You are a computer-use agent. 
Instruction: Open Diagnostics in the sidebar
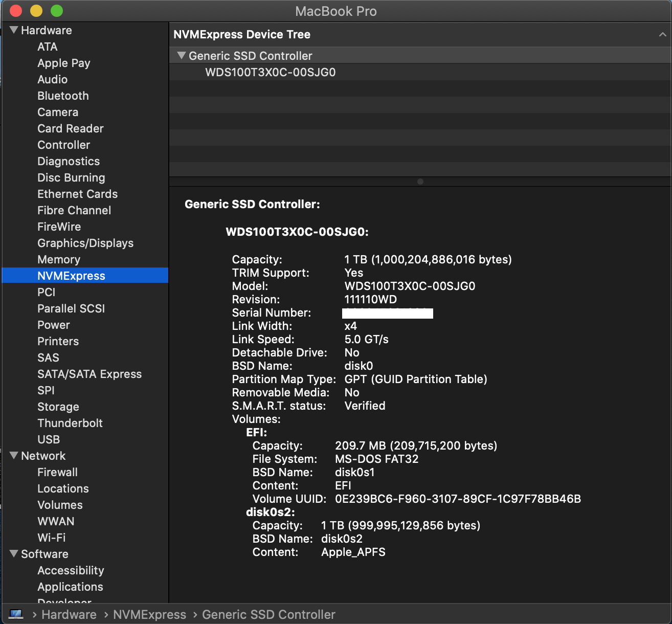[x=69, y=161]
